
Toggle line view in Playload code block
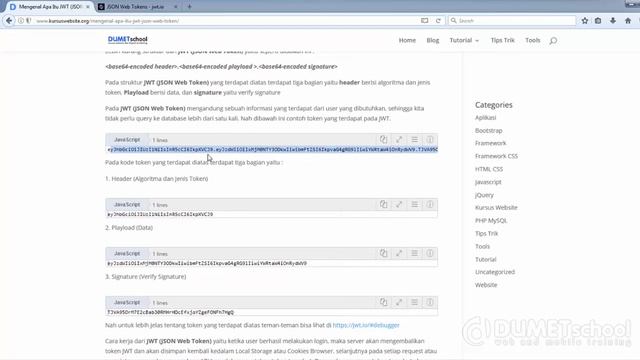pyautogui.click(x=414, y=253)
